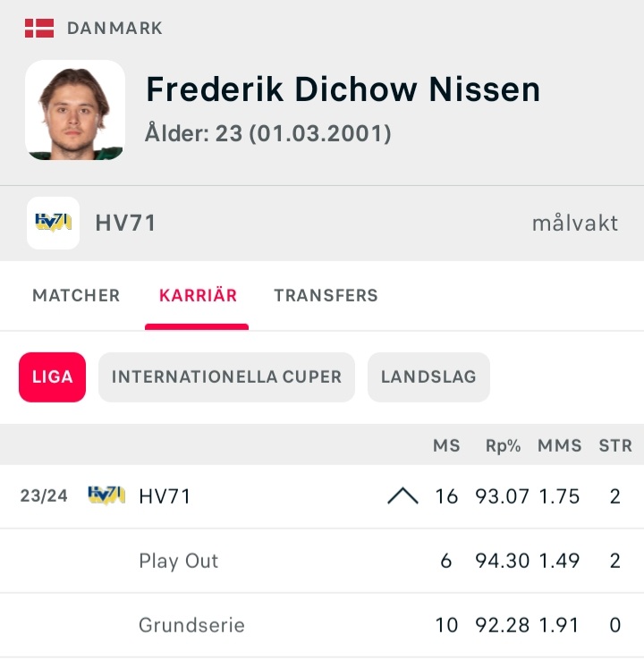Open HV71 team name link in header
This screenshot has width=644, height=660.
click(x=125, y=223)
